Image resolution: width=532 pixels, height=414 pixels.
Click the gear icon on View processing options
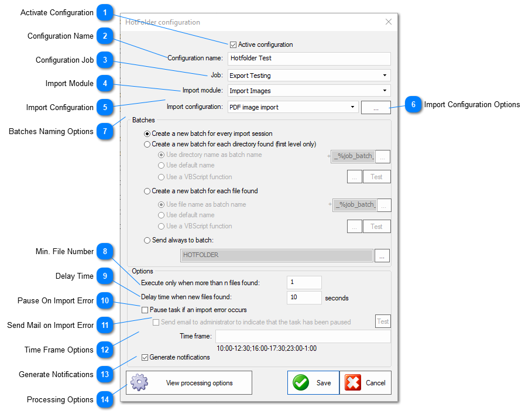[140, 382]
